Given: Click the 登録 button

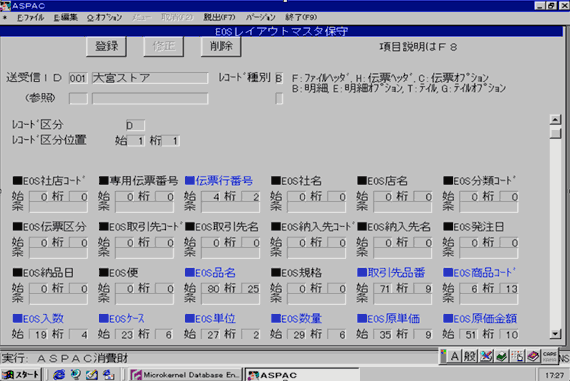Looking at the screenshot, I should pos(107,47).
